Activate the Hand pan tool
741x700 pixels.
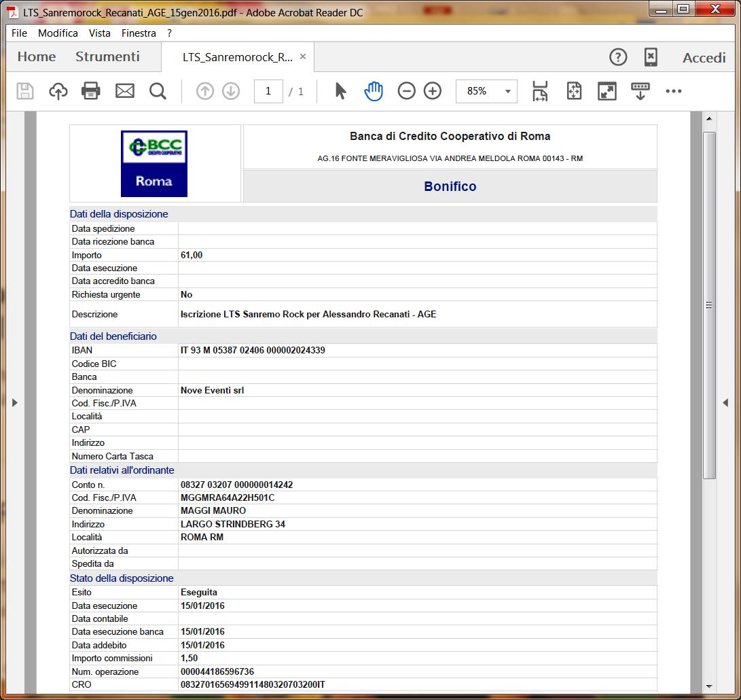374,91
